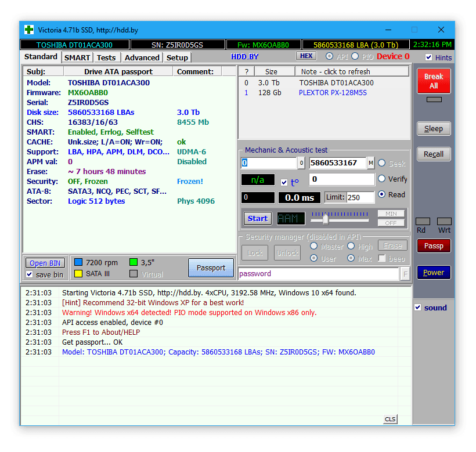Screen dimensions: 476x452
Task: Click the green 3,5" form factor indicator
Action: (134, 262)
